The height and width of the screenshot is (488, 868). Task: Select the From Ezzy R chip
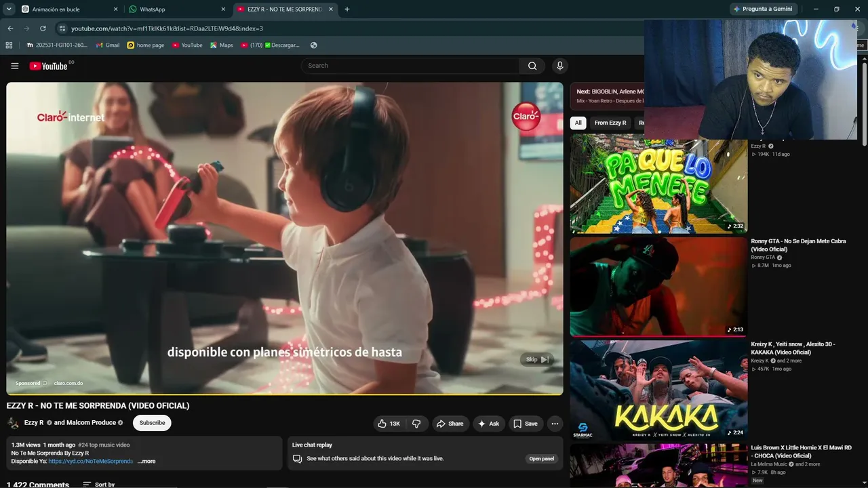[x=610, y=123]
